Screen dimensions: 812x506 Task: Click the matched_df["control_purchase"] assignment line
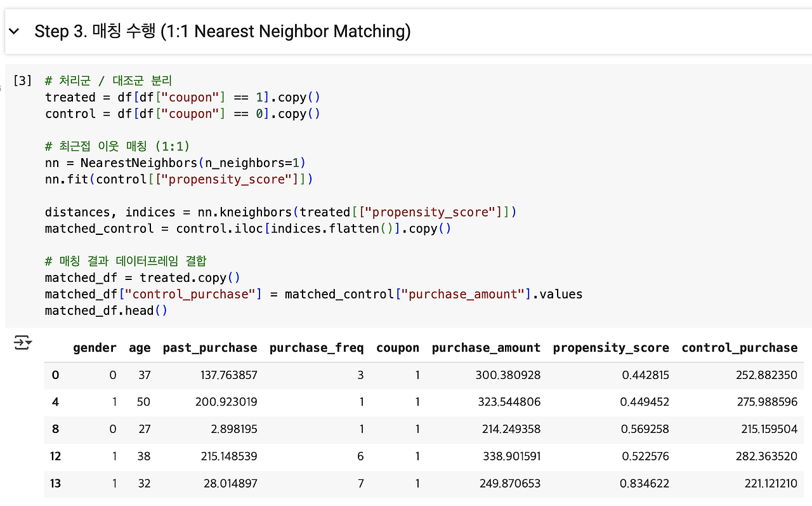[314, 294]
